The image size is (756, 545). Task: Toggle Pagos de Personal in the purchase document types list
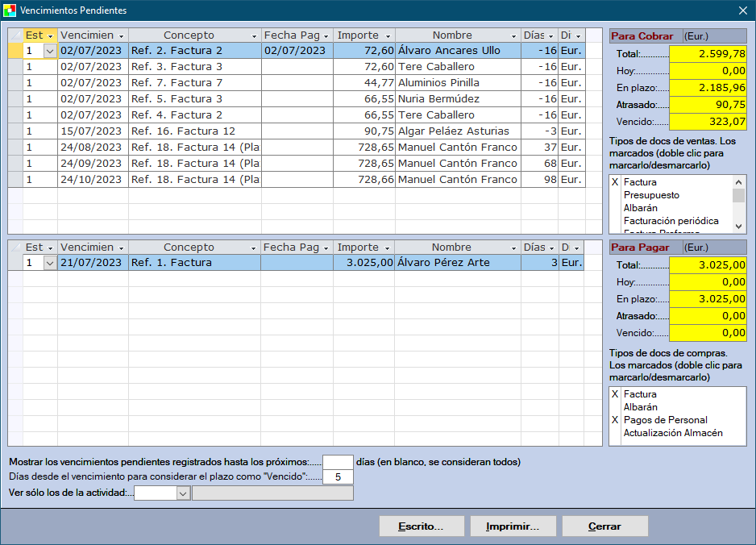click(665, 420)
